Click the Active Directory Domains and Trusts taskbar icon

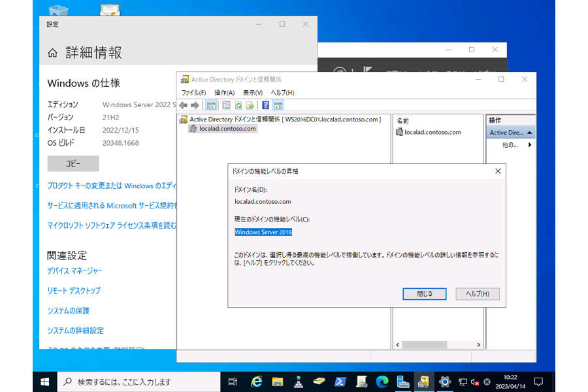coord(424,382)
